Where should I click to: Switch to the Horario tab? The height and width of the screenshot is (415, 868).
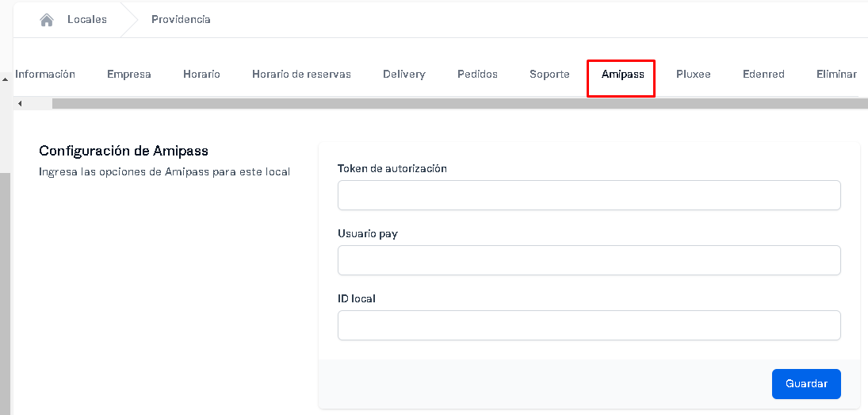(x=201, y=75)
